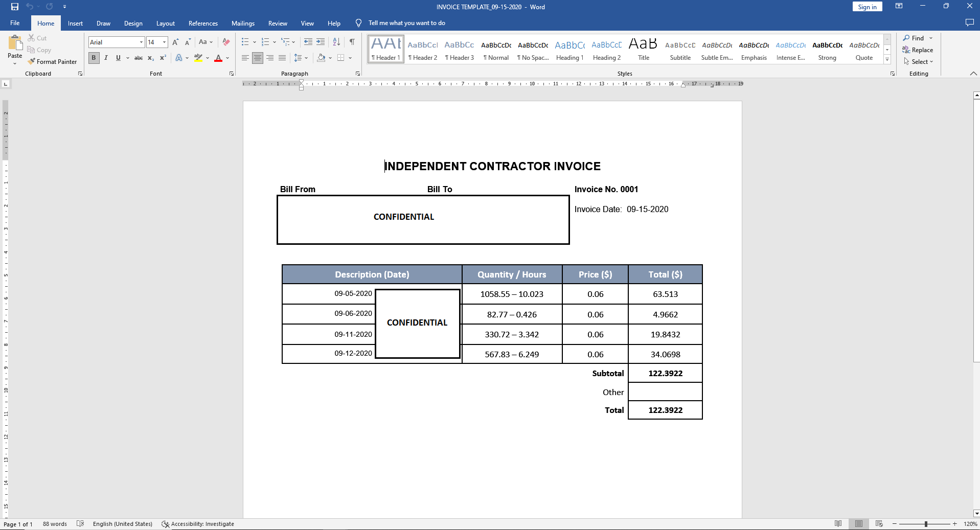Save the document with the floppy disk icon
The width and height of the screenshot is (980, 530).
(x=14, y=7)
